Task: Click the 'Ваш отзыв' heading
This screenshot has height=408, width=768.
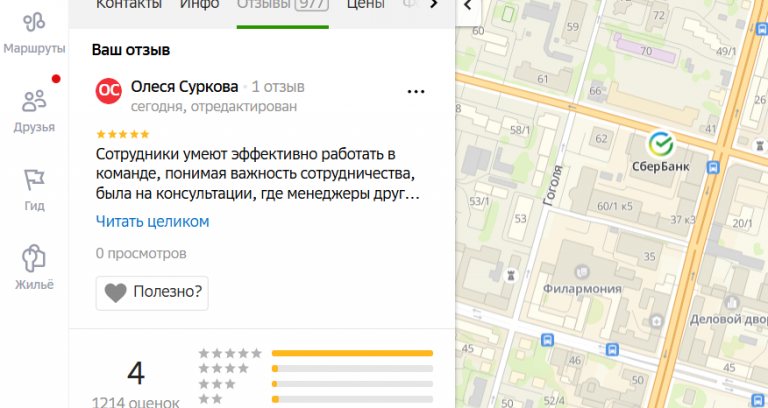Action: [131, 50]
